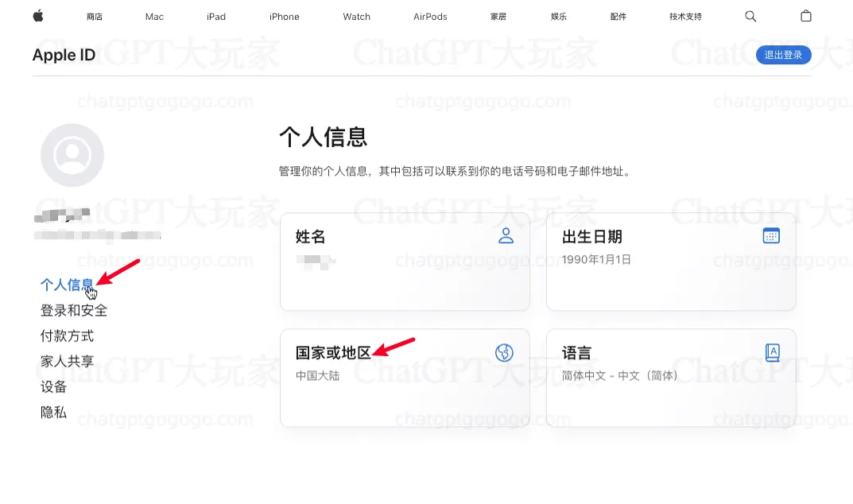Open 家居 from the navigation bar
This screenshot has width=853, height=504.
[x=498, y=15]
